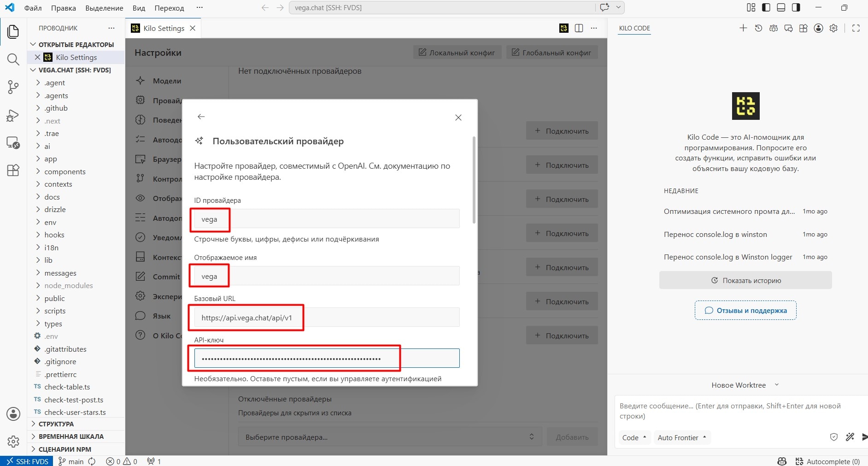Open the Переход menu
Screen dimensions: 868x466
(169, 8)
